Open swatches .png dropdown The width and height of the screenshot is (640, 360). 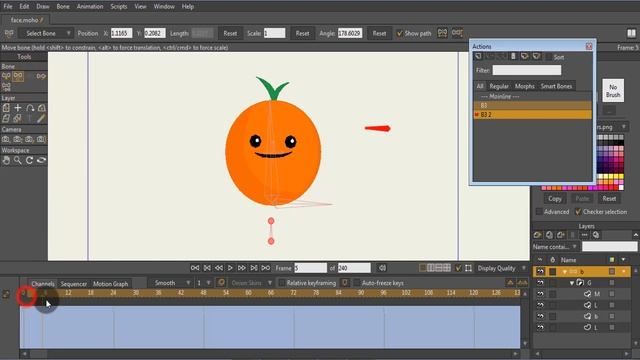611,127
